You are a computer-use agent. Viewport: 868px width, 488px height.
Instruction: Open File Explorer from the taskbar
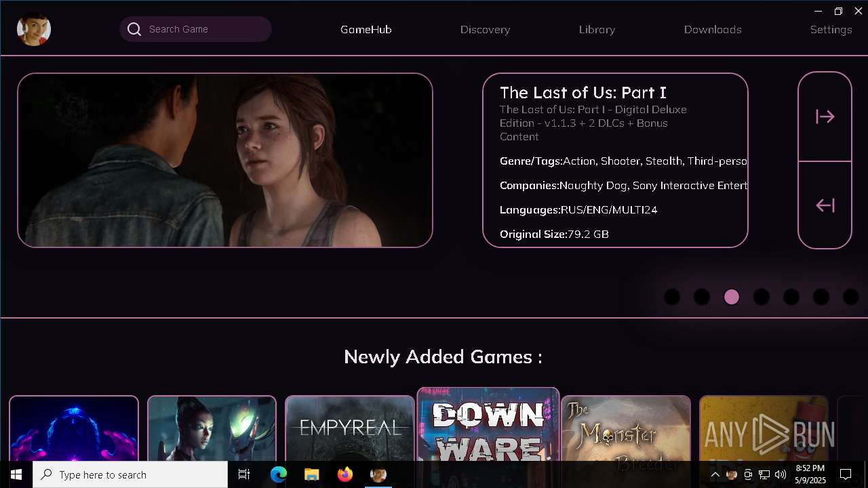pos(311,474)
